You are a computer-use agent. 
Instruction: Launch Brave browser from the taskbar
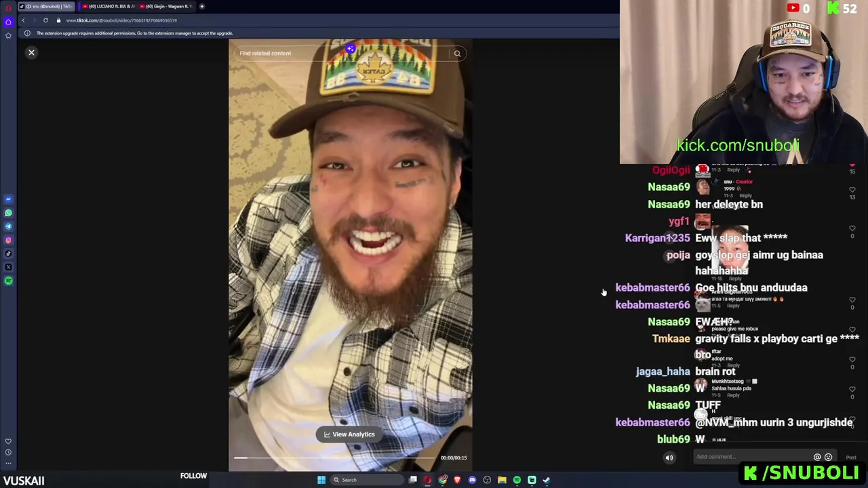(x=457, y=480)
